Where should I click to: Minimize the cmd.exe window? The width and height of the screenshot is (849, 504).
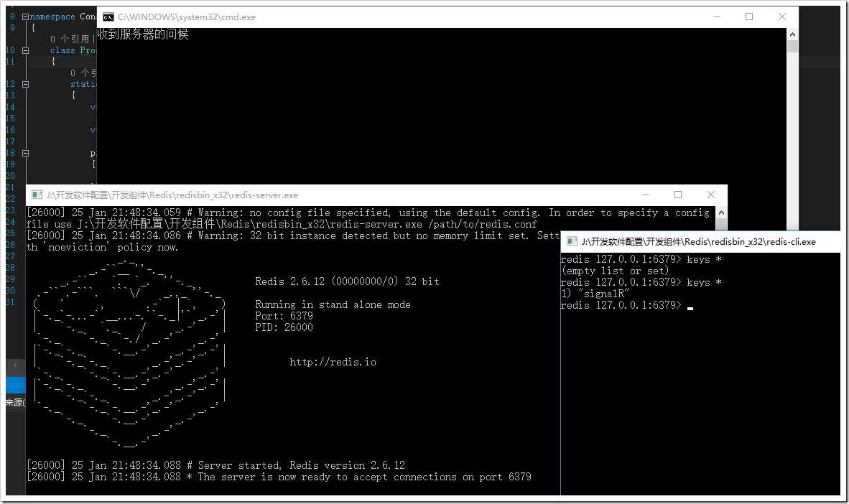716,17
